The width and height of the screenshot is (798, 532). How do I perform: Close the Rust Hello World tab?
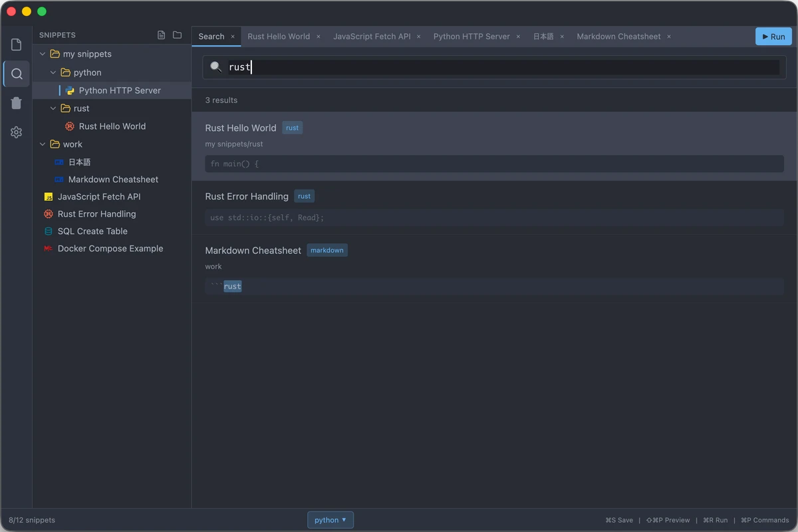[319, 37]
